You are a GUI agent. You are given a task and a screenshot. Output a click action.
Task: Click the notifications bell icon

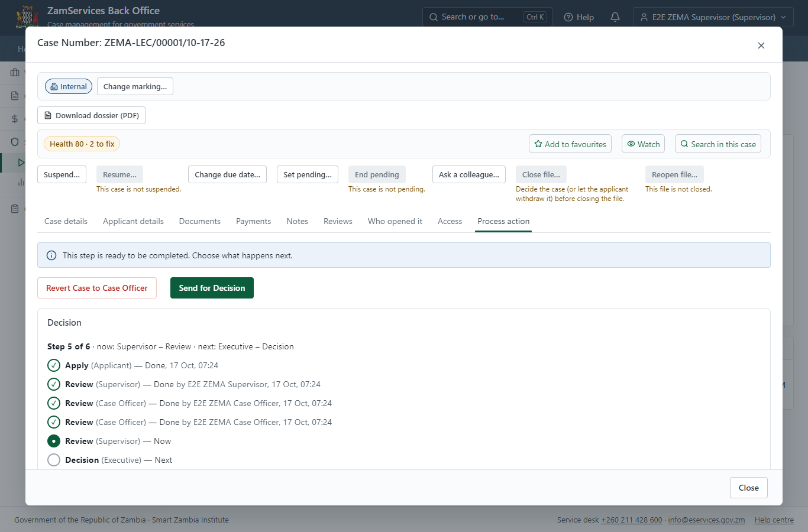615,17
